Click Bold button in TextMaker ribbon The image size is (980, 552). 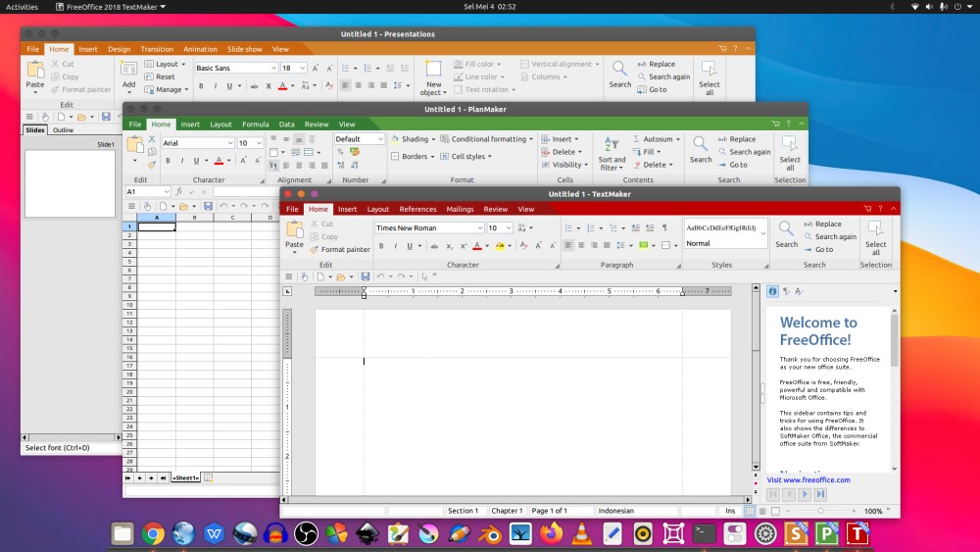[x=381, y=246]
